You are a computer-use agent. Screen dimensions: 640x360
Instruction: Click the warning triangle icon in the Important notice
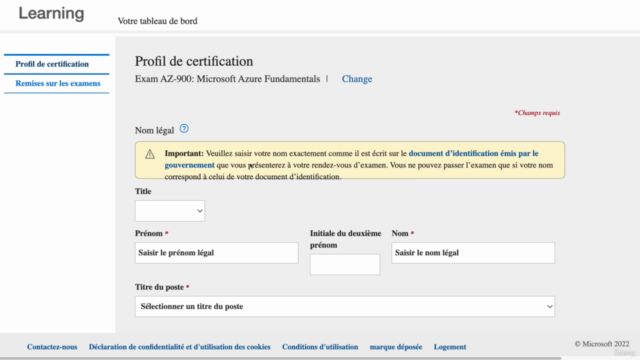pyautogui.click(x=150, y=154)
